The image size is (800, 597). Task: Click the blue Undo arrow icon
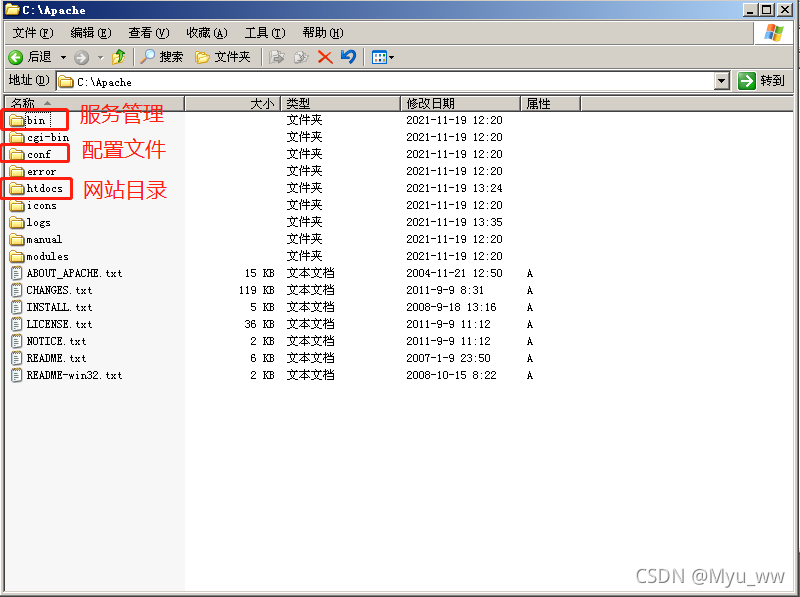tap(348, 57)
